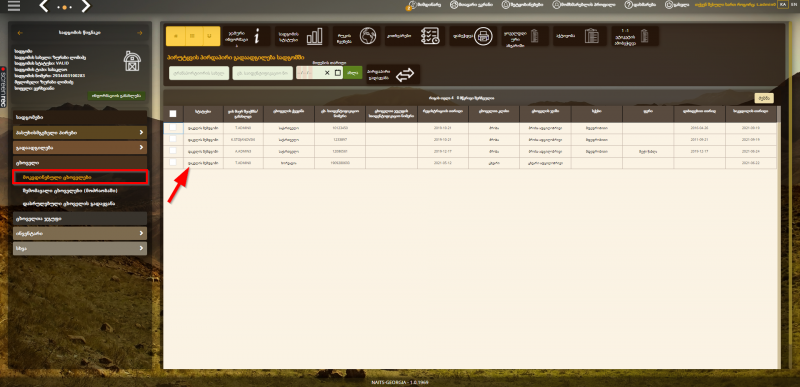800x387 pixels.
Task: Tick the checkbox in the A.ADMIN3 row
Action: tap(172, 151)
